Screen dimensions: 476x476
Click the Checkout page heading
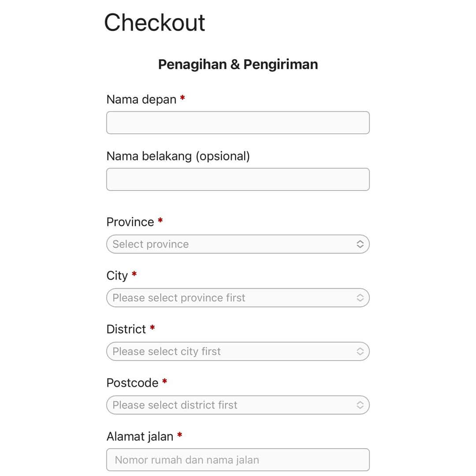(x=155, y=22)
